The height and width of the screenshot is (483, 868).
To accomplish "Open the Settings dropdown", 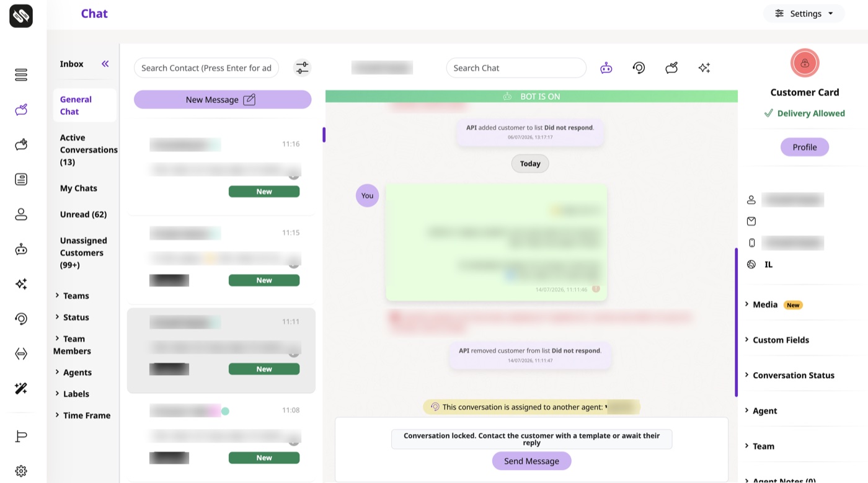I will (x=804, y=14).
